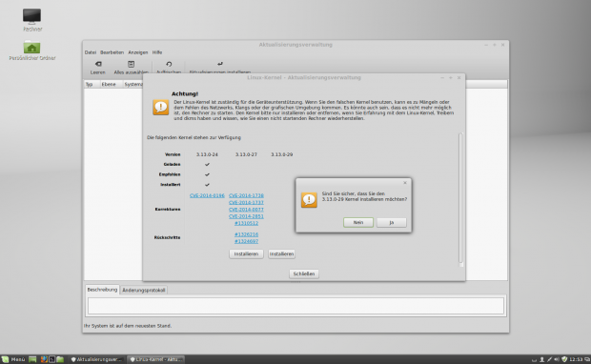The image size is (591, 364).
Task: Click the Leeren toolbar icon in the update manager
Action: 97,64
